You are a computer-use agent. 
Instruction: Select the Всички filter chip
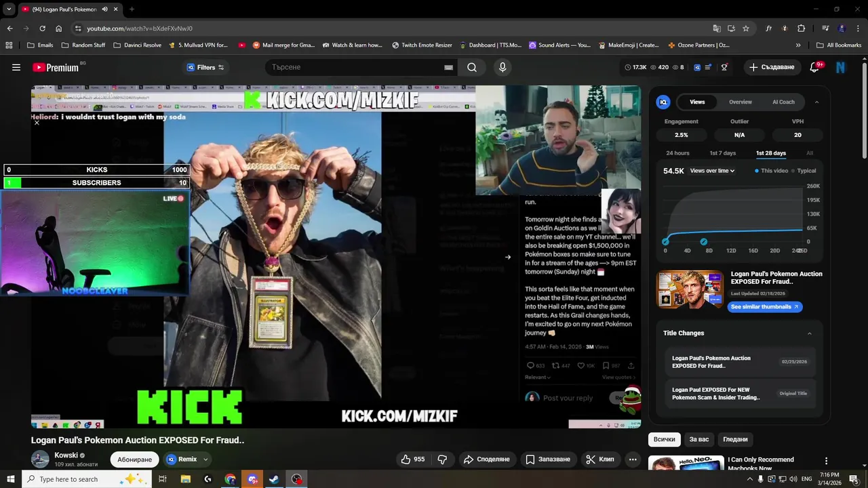click(665, 439)
